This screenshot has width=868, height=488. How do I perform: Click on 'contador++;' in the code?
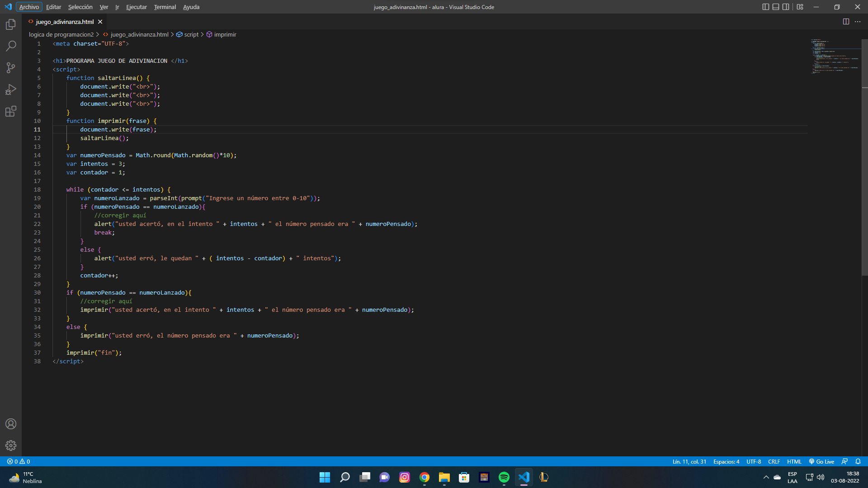(99, 275)
